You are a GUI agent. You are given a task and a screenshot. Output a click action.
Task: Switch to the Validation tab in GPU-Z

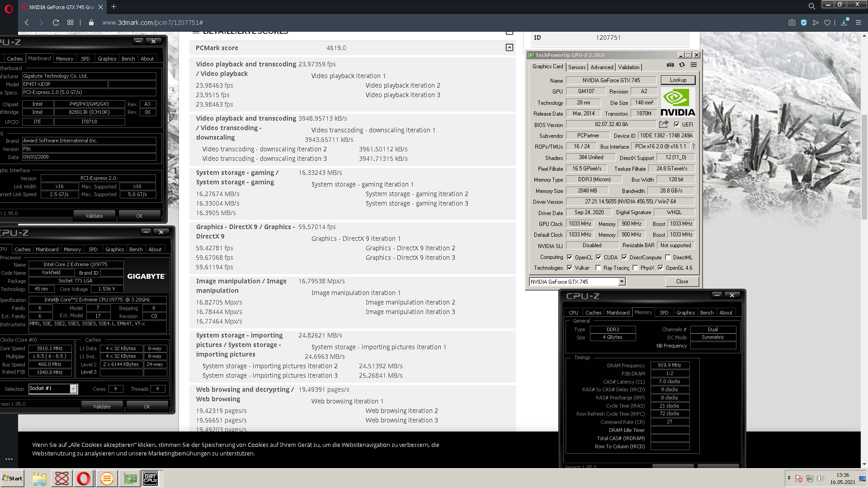tap(628, 67)
